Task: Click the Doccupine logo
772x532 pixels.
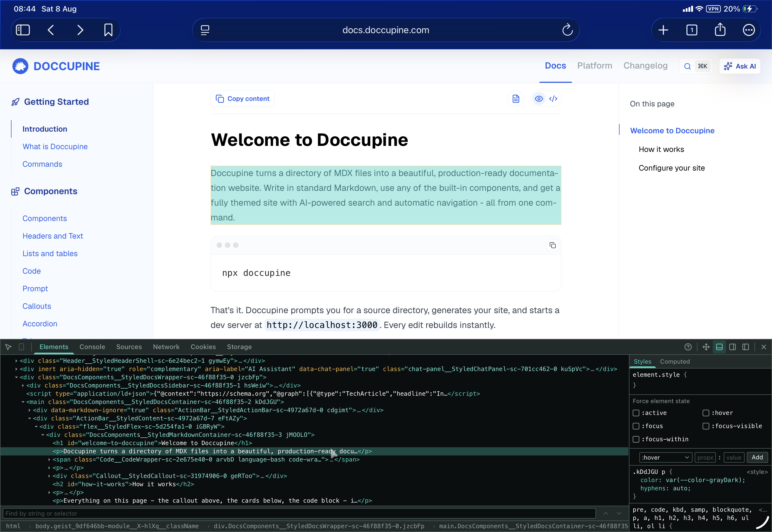Action: [56, 66]
